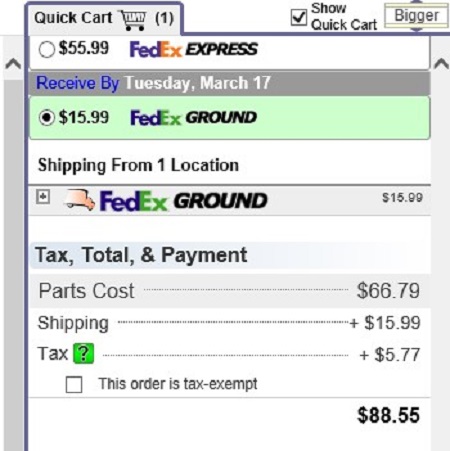Click the $15.99 shipment price label
450x451 pixels.
coord(402,198)
